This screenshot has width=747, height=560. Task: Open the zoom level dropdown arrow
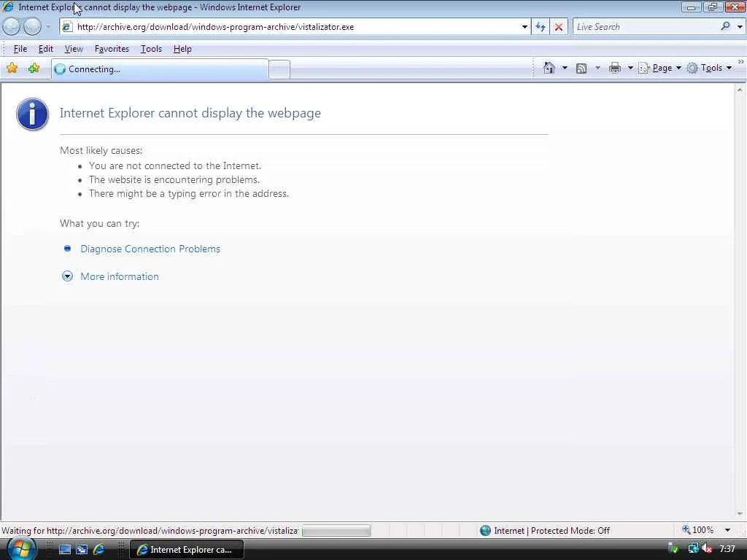727,530
